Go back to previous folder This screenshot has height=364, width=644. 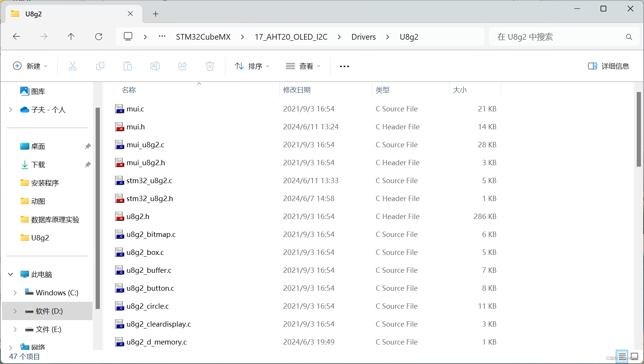click(x=16, y=37)
